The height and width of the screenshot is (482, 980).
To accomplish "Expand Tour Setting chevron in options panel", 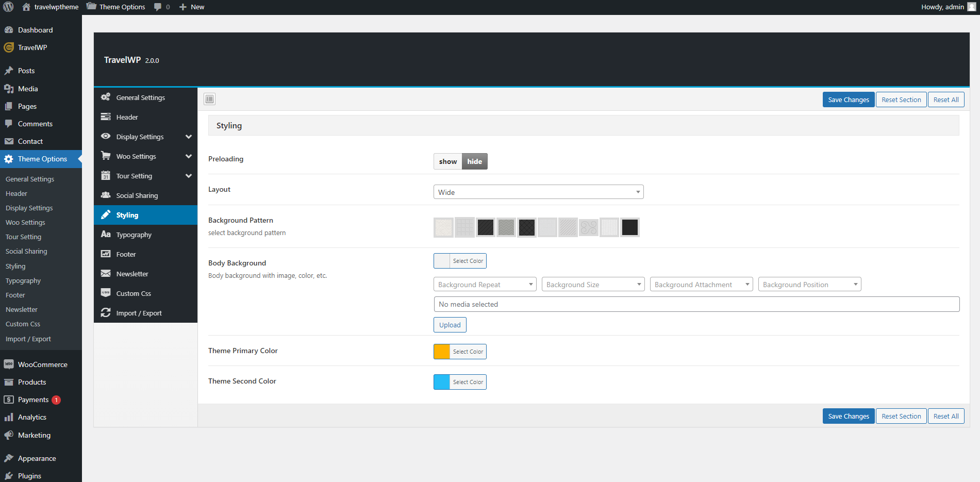I will (189, 176).
